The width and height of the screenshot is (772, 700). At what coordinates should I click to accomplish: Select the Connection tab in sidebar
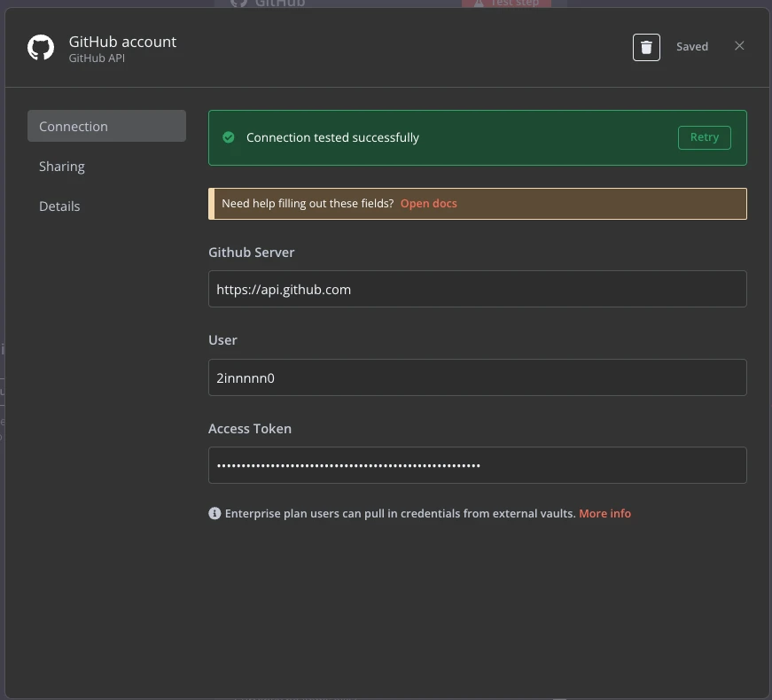pyautogui.click(x=106, y=126)
